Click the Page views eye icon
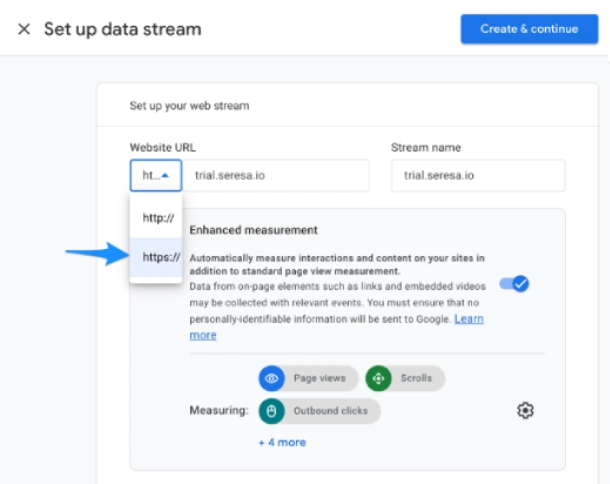Viewport: 610px width, 484px height. (x=272, y=378)
